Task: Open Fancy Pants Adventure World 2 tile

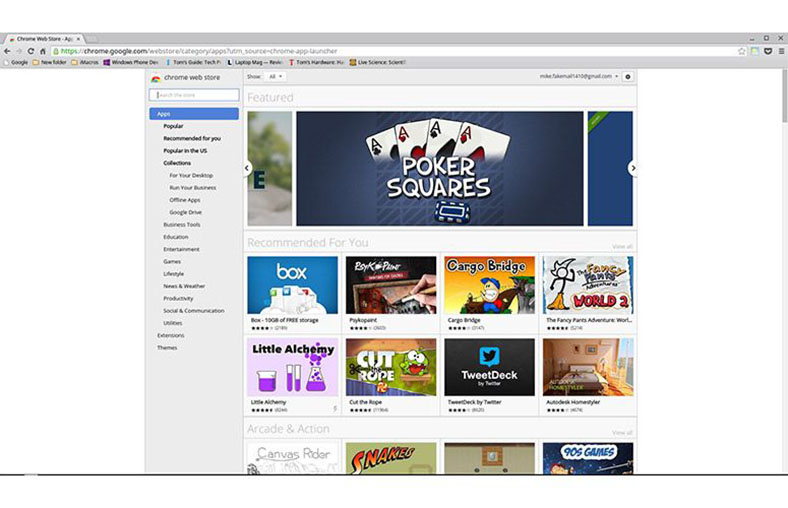Action: point(588,293)
